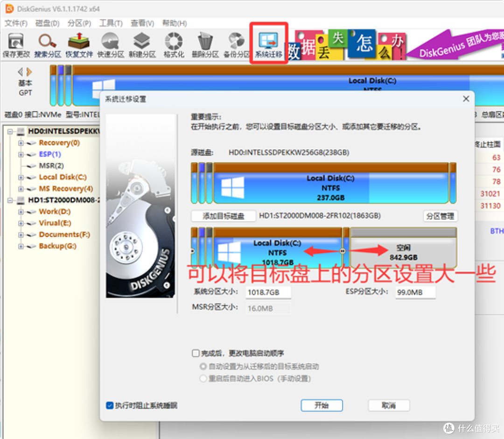Click the MSR partition size field 16.0MB
The image size is (504, 439).
coord(268,308)
